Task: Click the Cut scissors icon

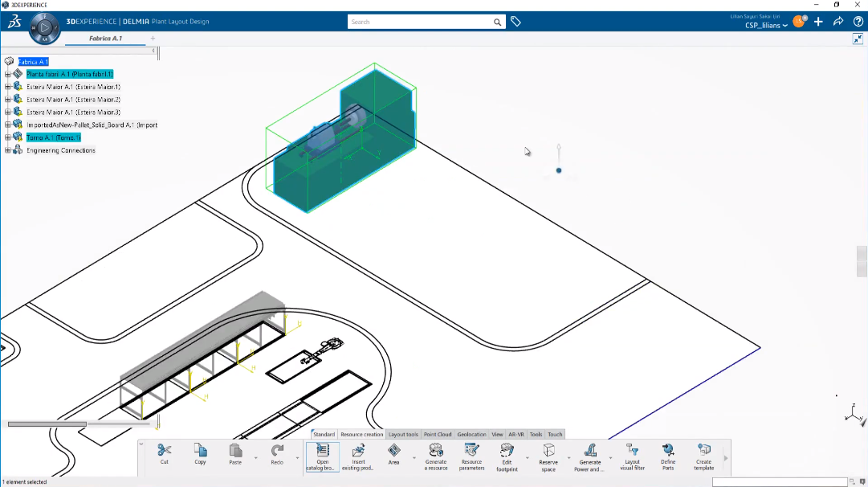Action: click(165, 450)
